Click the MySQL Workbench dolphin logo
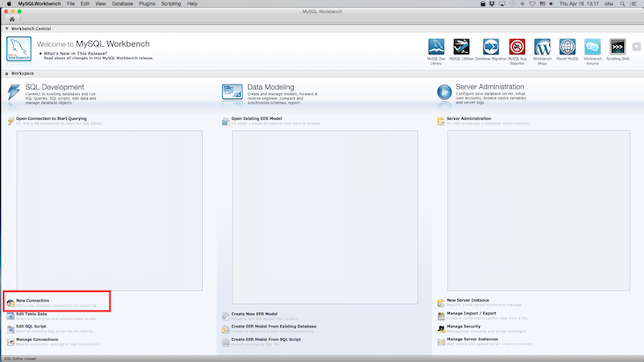This screenshot has width=644, height=362. [x=19, y=49]
